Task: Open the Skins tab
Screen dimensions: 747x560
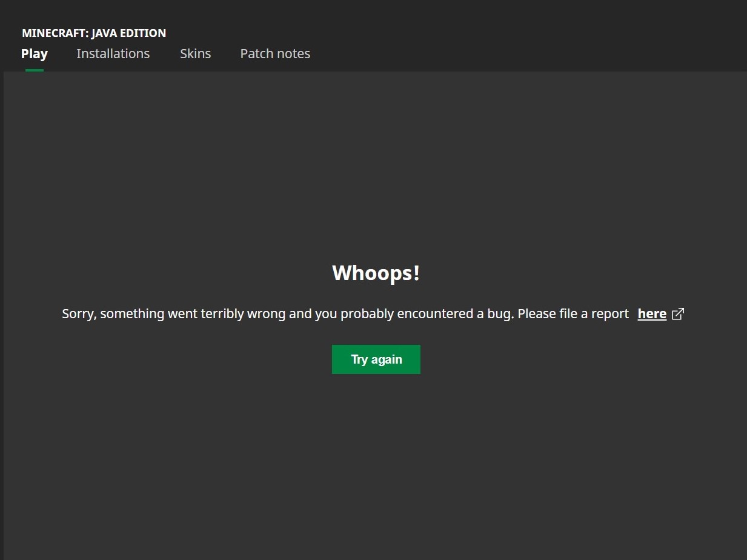Action: (x=196, y=54)
